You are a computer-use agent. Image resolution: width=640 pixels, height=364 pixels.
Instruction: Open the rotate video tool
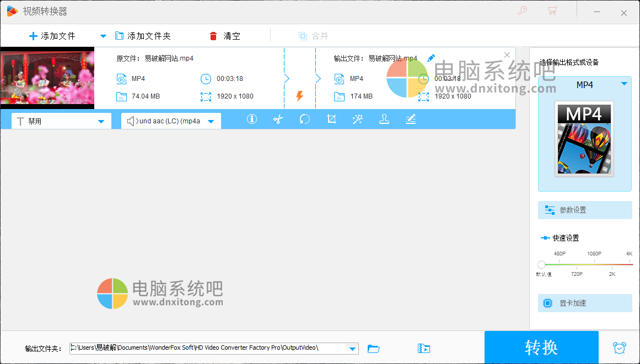(x=305, y=119)
